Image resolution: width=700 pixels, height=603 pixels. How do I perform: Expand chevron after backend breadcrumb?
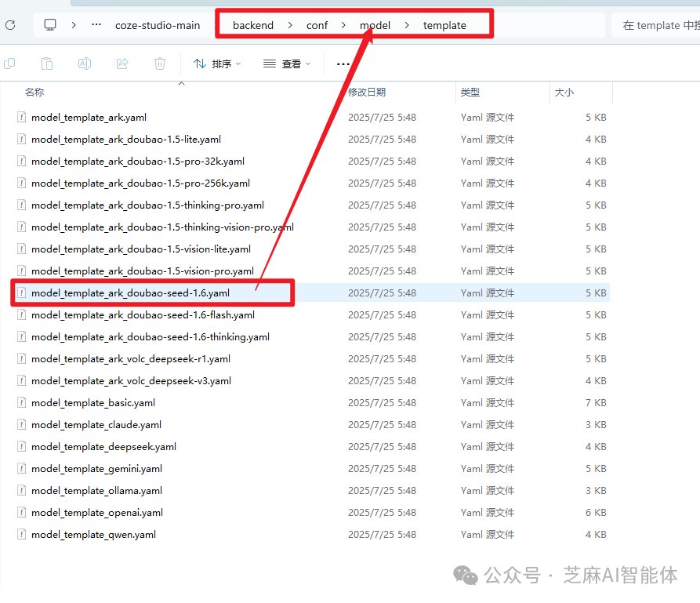pos(290,25)
